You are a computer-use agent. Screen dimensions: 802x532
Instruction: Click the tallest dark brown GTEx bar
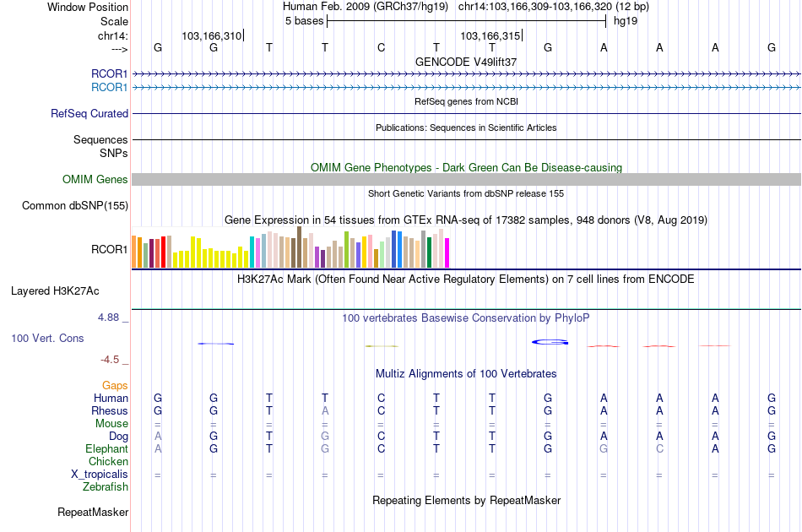click(299, 247)
